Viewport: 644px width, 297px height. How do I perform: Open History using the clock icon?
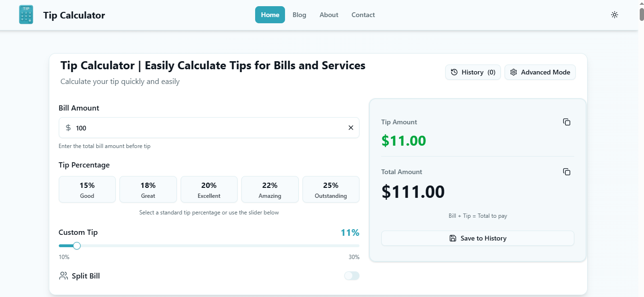(454, 72)
